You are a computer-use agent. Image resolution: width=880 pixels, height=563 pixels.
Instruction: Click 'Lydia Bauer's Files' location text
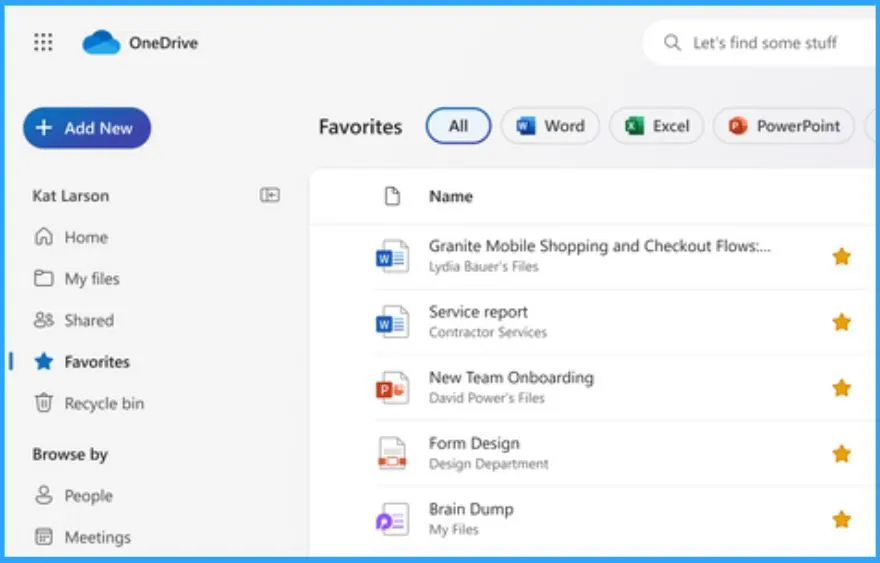click(x=483, y=267)
